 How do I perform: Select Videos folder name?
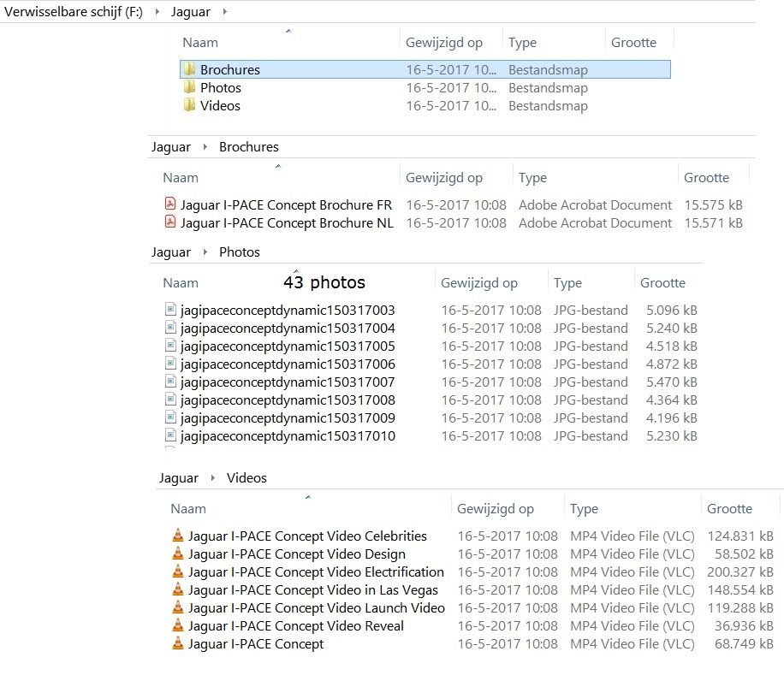pyautogui.click(x=220, y=105)
